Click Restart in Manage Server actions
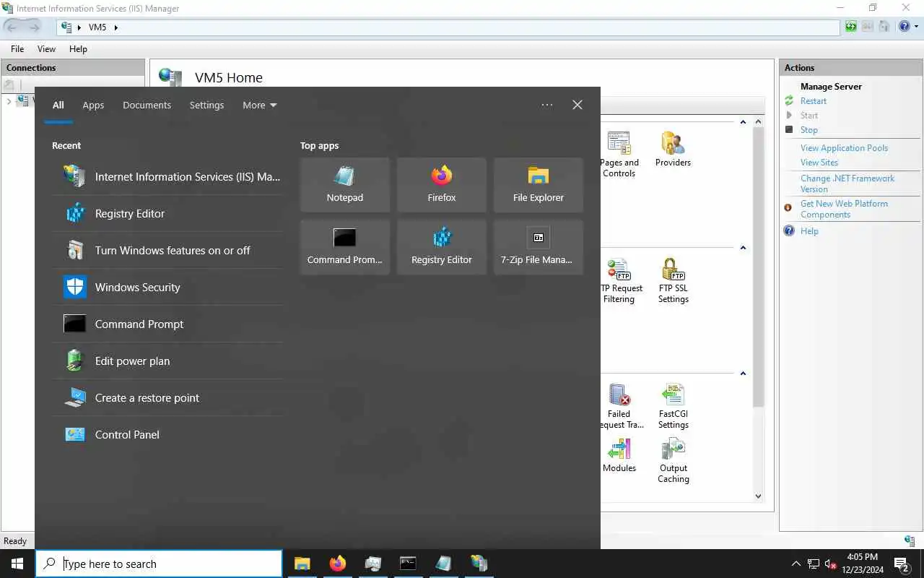The image size is (924, 578). 813,101
